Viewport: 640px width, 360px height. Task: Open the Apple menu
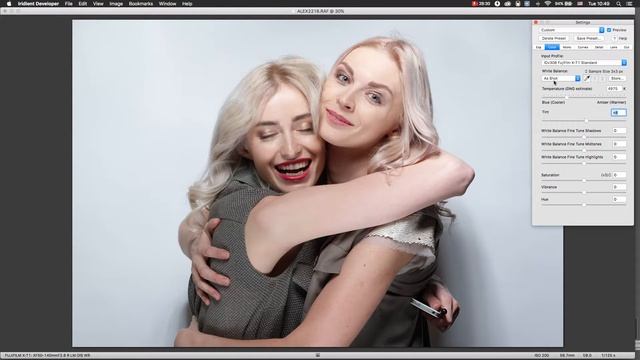pos(9,4)
